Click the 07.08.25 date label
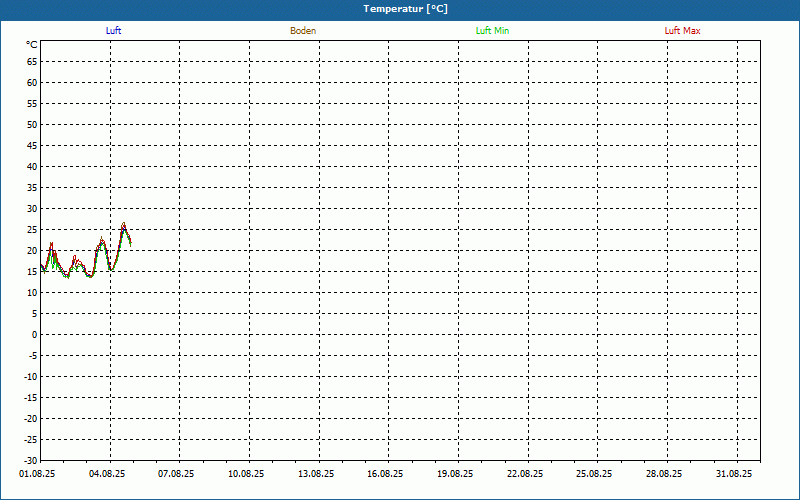Image resolution: width=800 pixels, height=500 pixels. click(x=176, y=474)
